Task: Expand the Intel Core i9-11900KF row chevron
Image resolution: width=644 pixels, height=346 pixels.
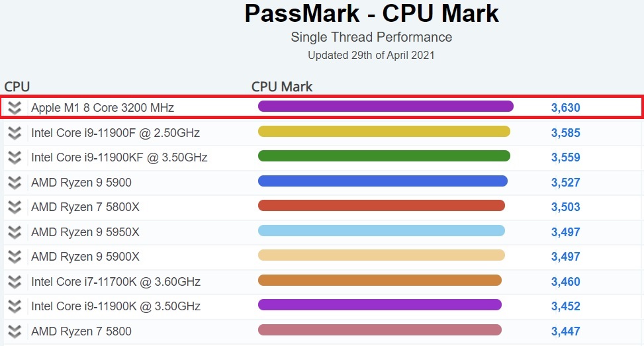Action: (x=15, y=157)
